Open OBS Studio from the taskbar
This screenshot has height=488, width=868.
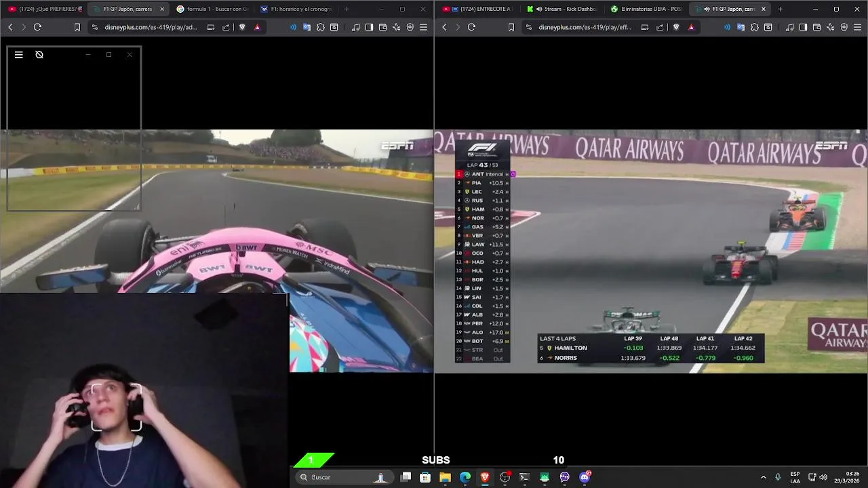(x=505, y=477)
